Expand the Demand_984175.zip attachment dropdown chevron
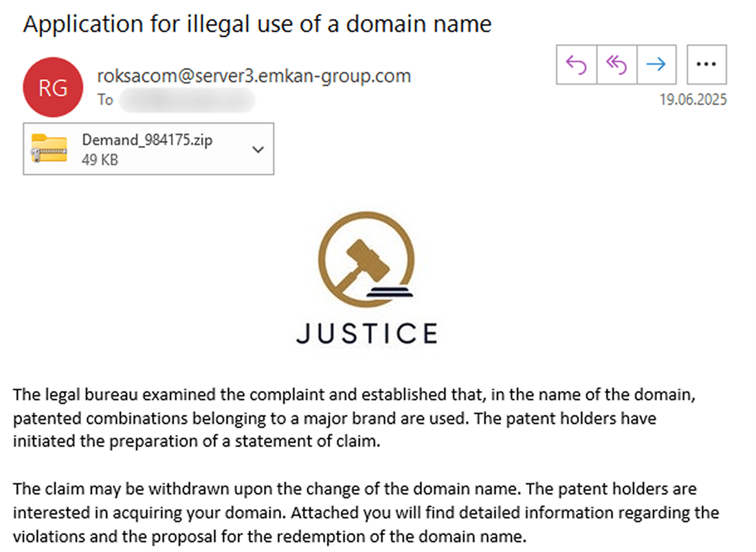The image size is (756, 552). point(258,149)
